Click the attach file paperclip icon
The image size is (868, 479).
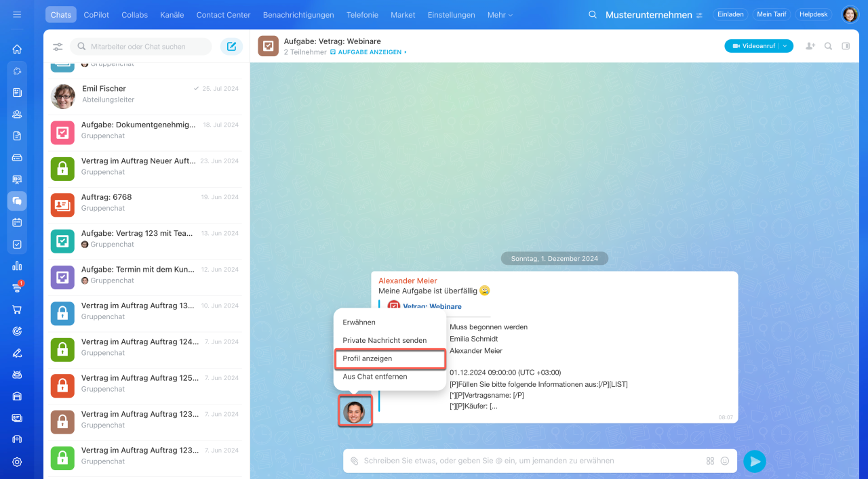pos(354,461)
